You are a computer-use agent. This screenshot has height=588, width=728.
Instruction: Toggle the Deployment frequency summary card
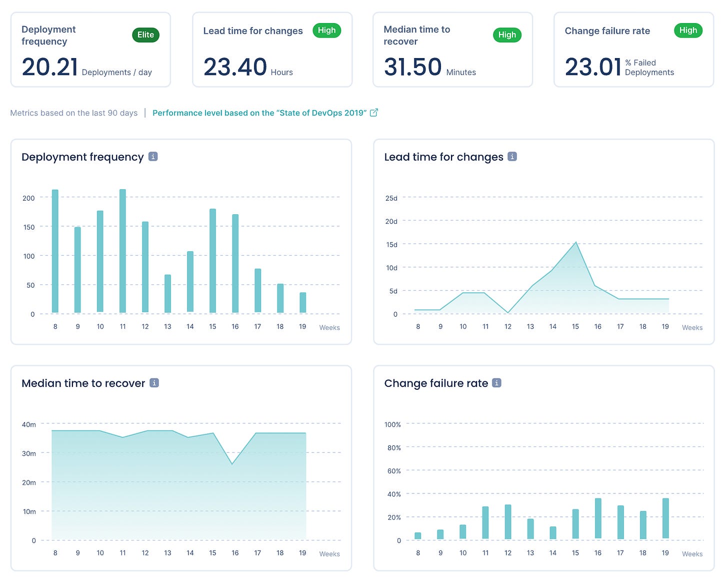point(90,50)
